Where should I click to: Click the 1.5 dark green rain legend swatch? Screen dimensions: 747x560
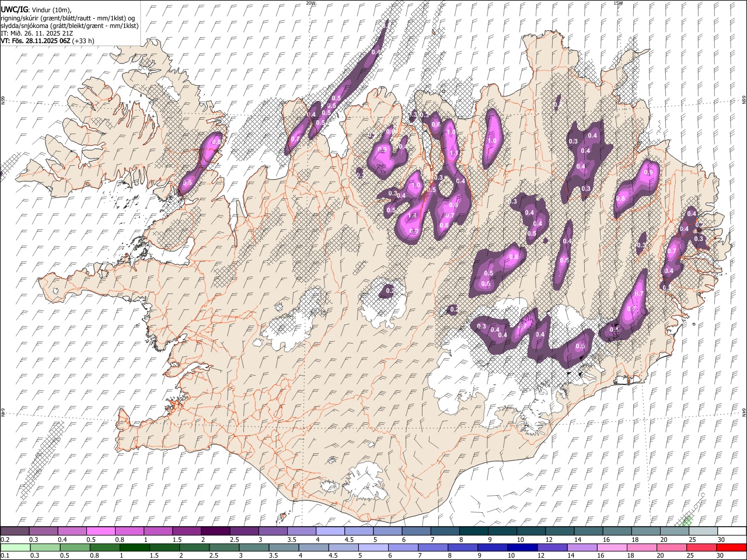coord(164,547)
